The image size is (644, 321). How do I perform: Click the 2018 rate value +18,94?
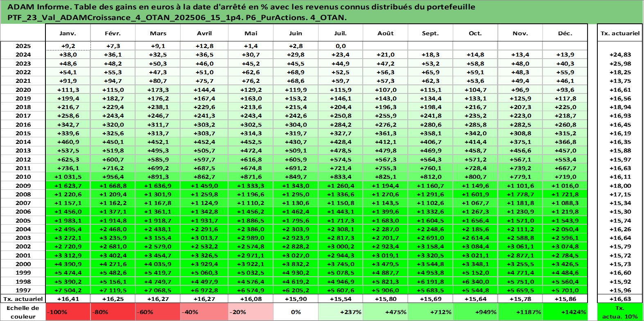tap(620, 107)
